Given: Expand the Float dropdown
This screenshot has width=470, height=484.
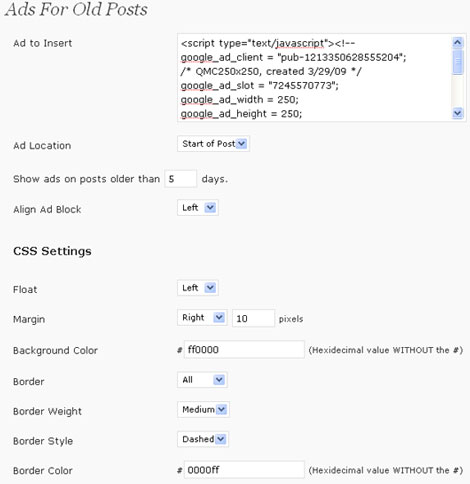Looking at the screenshot, I should [198, 288].
